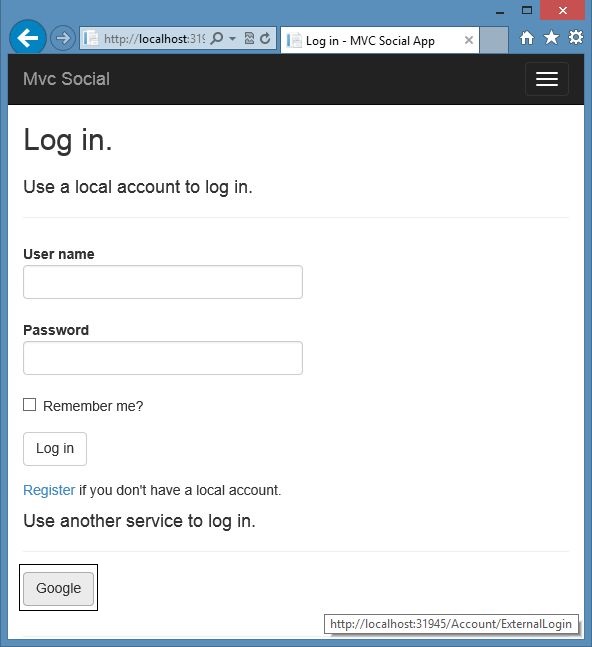Log in with the Google button
592x647 pixels.
(59, 589)
